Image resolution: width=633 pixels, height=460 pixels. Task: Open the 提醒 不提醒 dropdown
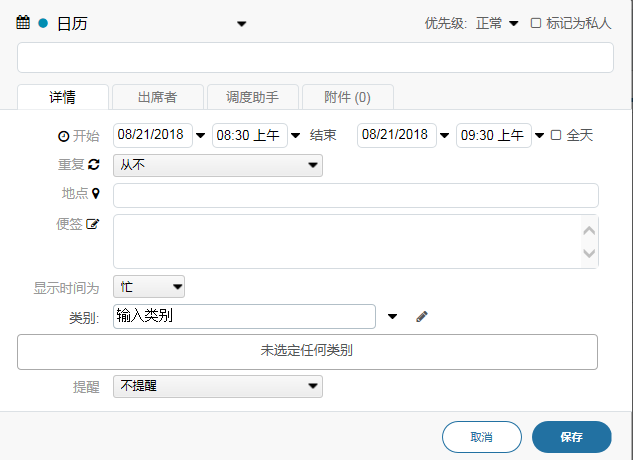pyautogui.click(x=218, y=385)
